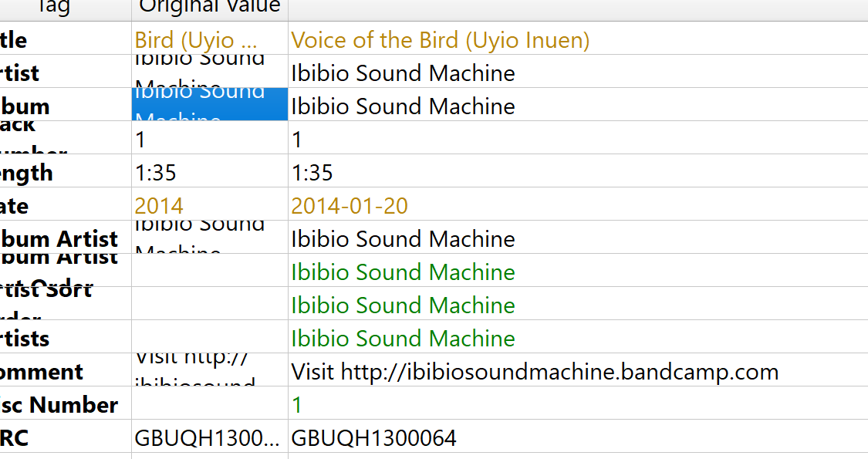Click the "Original Value" column header
Image resolution: width=868 pixels, height=459 pixels.
(210, 7)
